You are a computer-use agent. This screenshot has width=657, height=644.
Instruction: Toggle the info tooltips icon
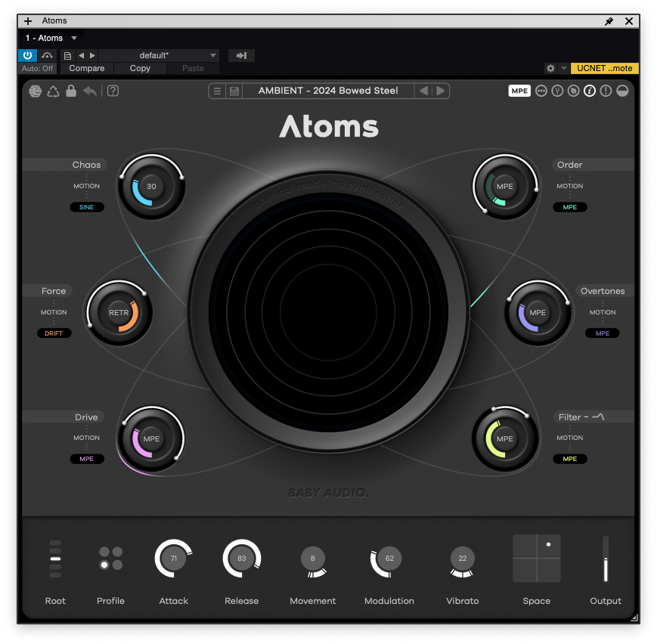click(x=590, y=91)
